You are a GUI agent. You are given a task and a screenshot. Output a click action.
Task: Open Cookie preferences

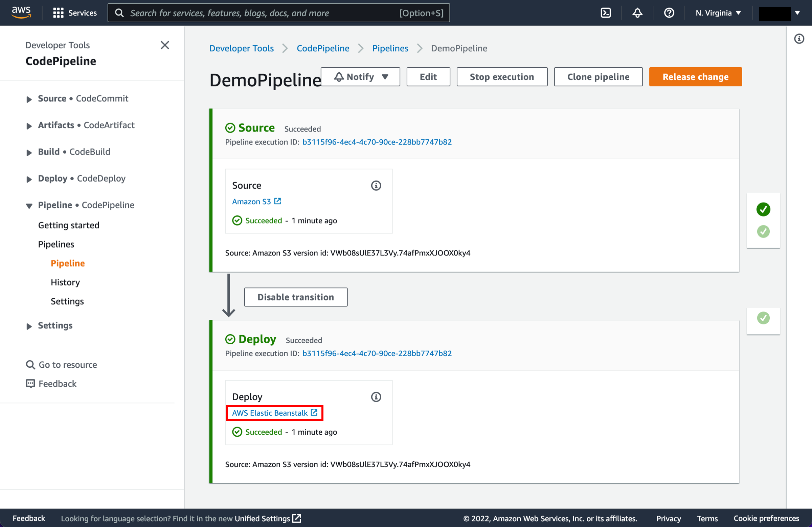(x=766, y=519)
